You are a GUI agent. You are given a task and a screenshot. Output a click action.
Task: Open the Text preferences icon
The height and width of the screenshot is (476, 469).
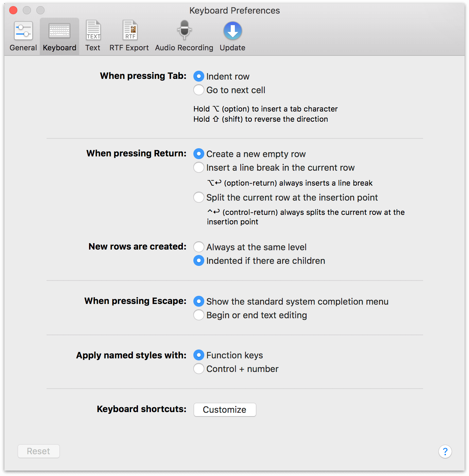click(x=93, y=30)
